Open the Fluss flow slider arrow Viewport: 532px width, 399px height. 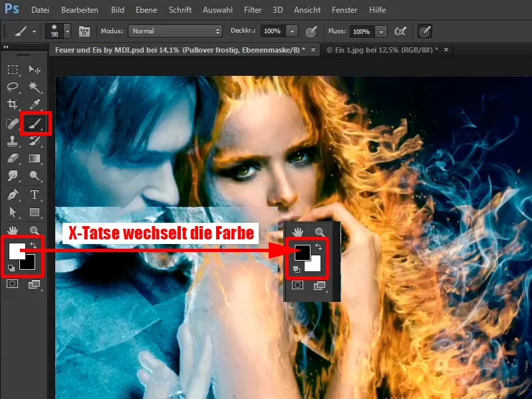(x=381, y=31)
